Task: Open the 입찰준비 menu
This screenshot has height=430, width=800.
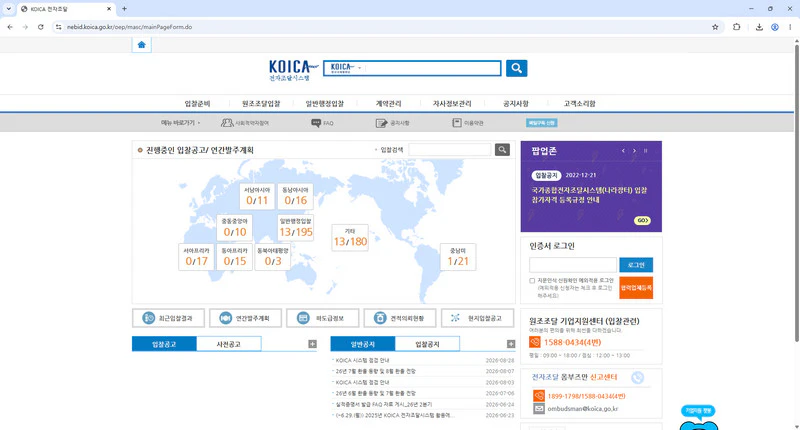Action: pyautogui.click(x=197, y=104)
